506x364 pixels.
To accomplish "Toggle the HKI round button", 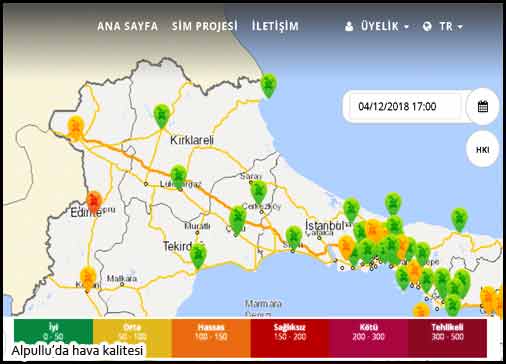I will coord(482,149).
